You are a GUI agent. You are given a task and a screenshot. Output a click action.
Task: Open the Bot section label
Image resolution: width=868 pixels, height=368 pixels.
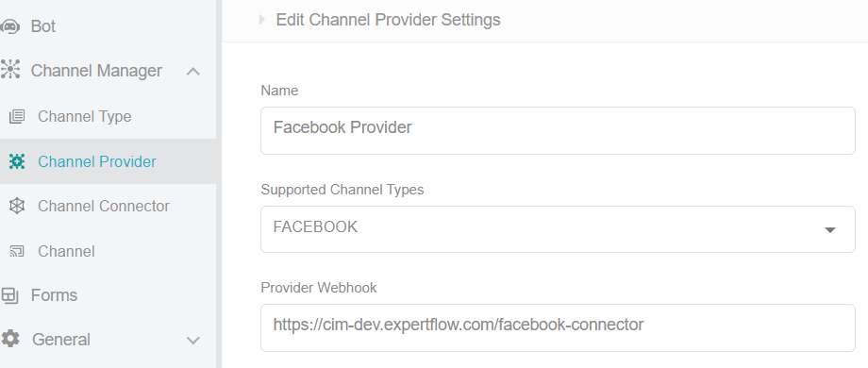coord(43,26)
